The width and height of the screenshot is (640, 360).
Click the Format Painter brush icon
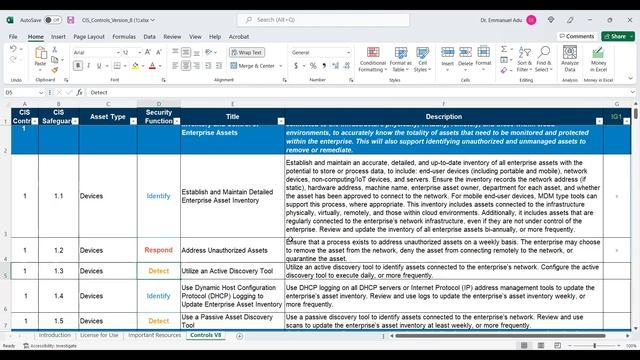[x=55, y=70]
